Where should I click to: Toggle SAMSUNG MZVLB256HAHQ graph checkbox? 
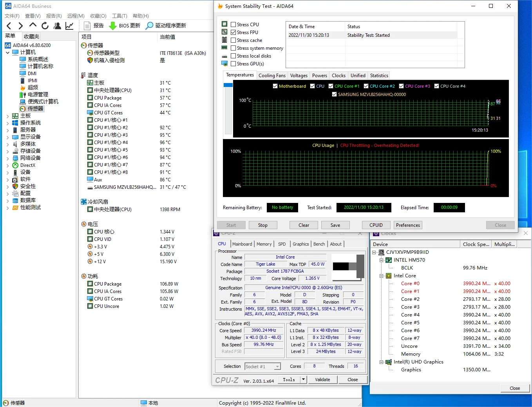pyautogui.click(x=334, y=94)
